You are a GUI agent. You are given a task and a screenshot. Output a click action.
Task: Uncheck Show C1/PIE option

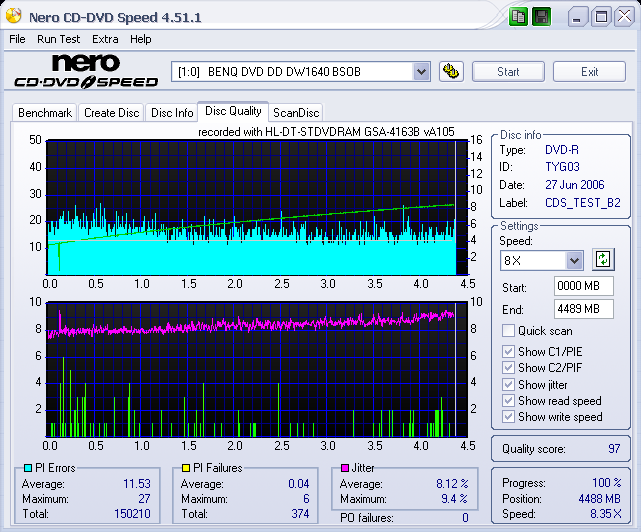click(x=509, y=351)
